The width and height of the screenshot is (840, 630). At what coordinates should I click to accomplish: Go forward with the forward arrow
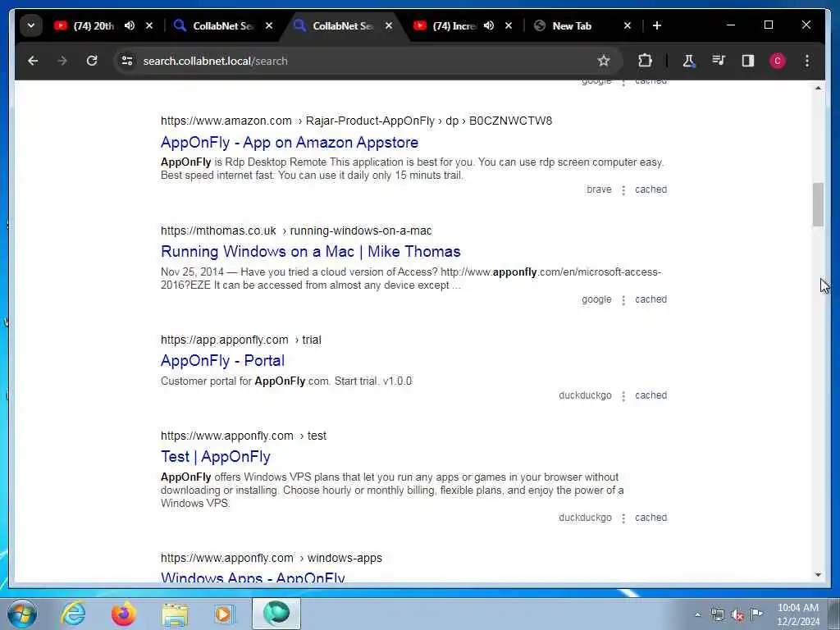[x=62, y=61]
